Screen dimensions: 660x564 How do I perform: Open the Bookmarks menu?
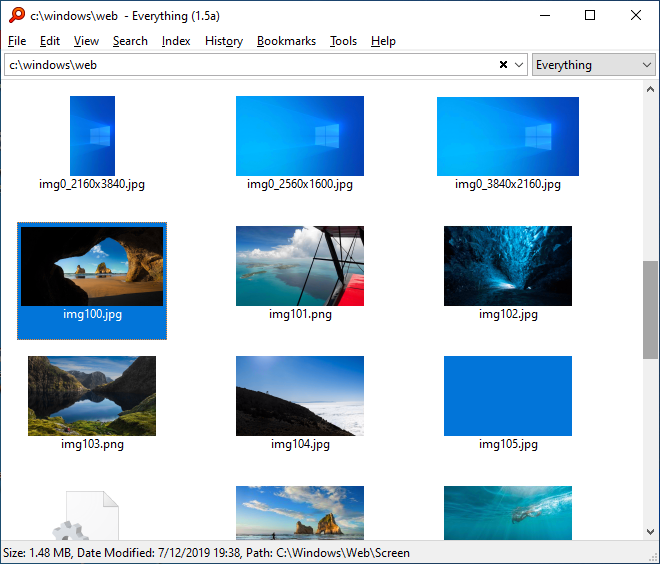tap(286, 41)
